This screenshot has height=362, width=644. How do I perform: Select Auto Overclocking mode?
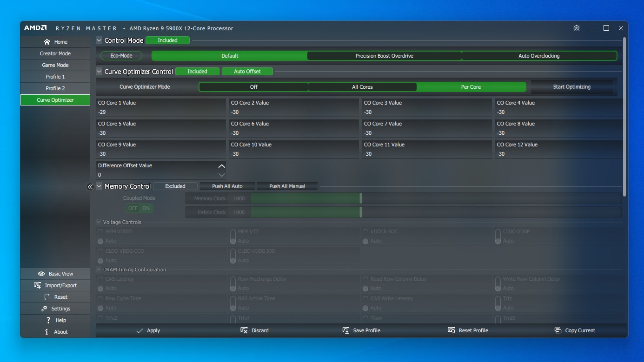tap(539, 56)
